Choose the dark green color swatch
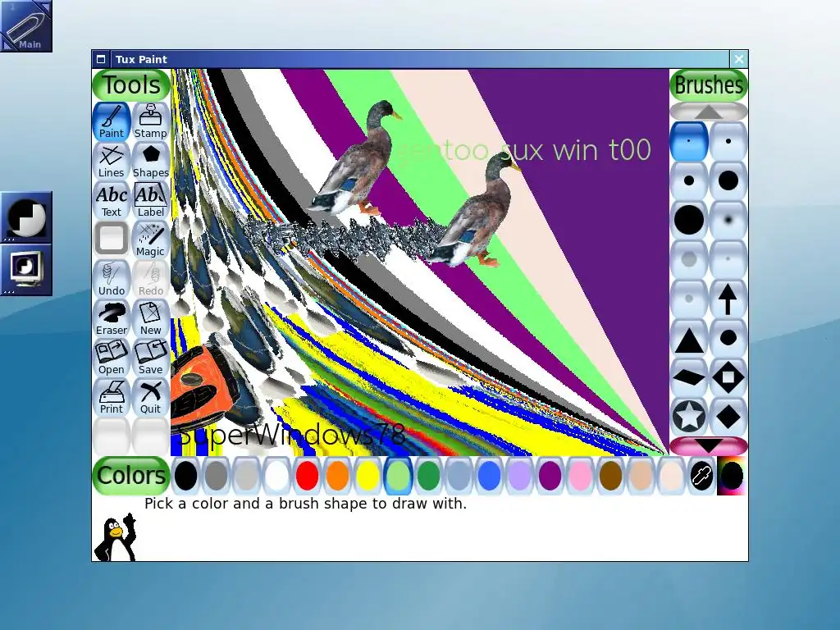Viewport: 840px width, 630px height. pos(428,475)
